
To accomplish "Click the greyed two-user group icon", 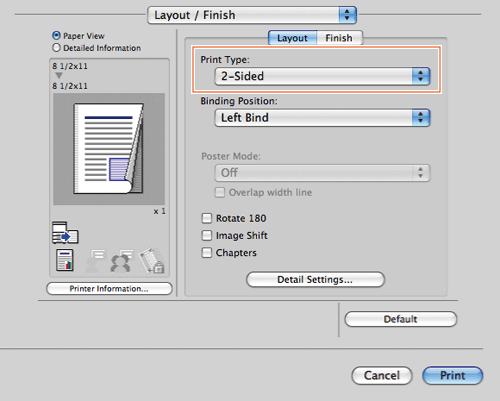I will 121,261.
